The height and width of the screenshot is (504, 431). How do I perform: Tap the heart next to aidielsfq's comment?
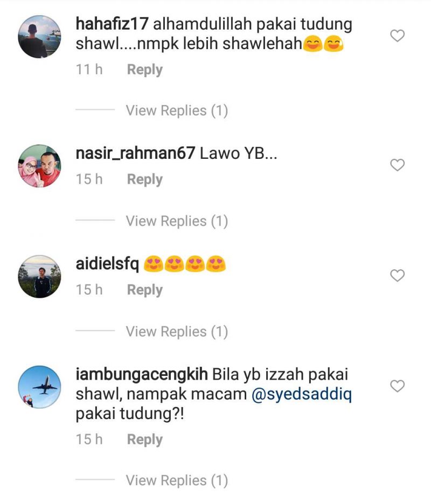397,276
